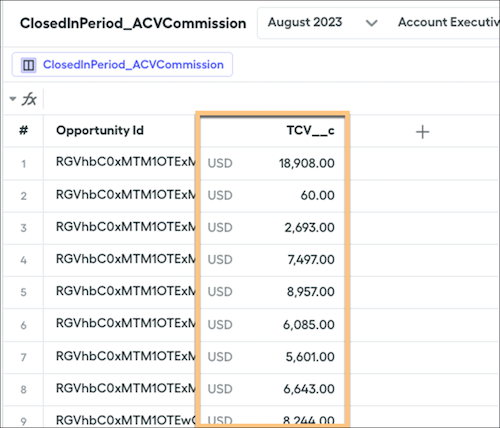This screenshot has height=428, width=500.
Task: Click the plus icon to add column
Action: (422, 132)
